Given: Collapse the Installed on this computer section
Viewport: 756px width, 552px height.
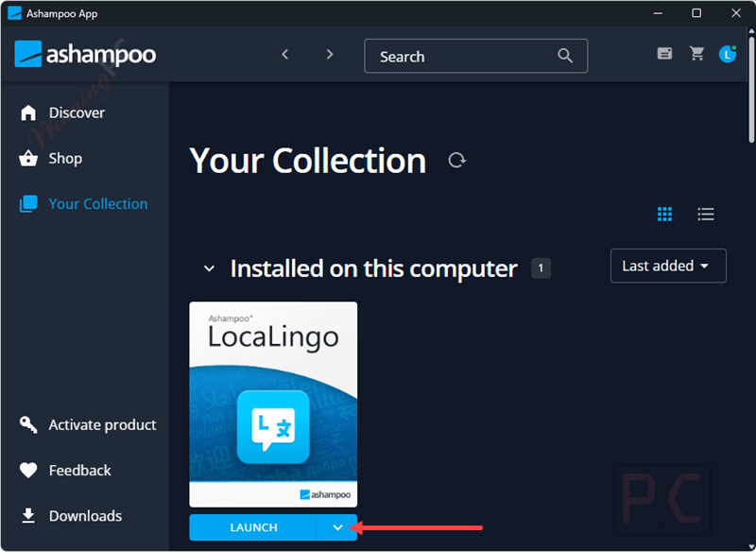Looking at the screenshot, I should pos(209,268).
